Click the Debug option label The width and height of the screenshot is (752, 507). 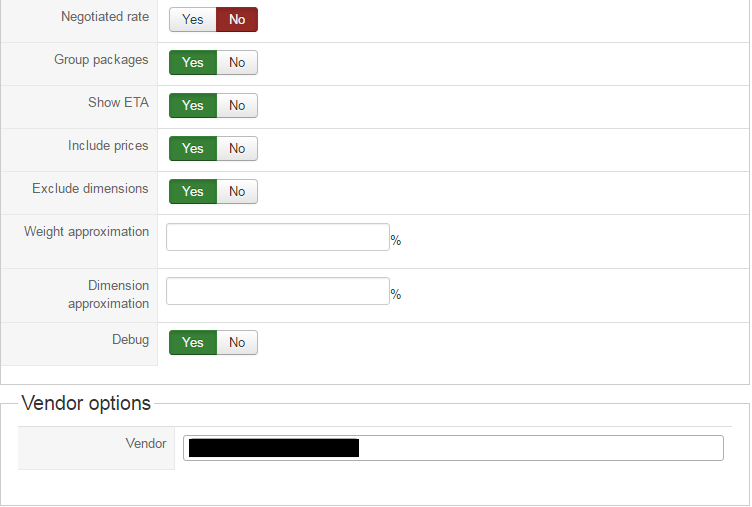point(130,340)
